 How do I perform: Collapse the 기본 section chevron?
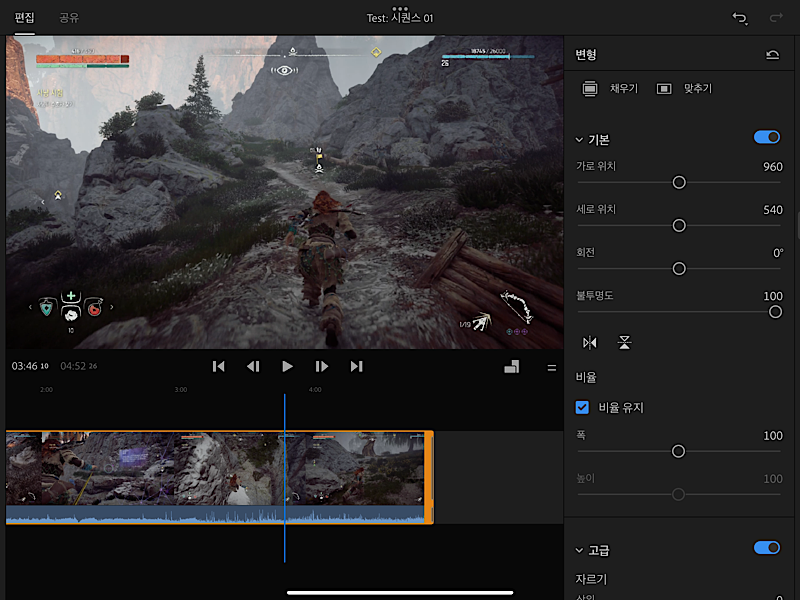click(x=579, y=140)
